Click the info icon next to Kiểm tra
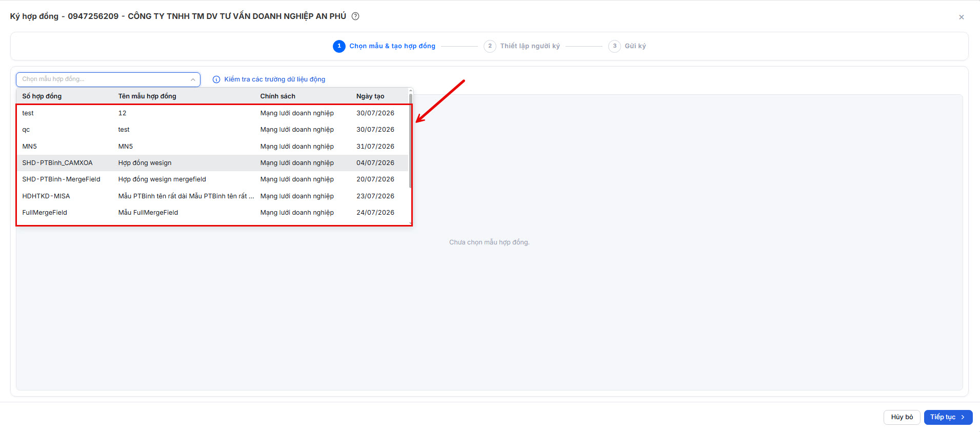 [216, 79]
